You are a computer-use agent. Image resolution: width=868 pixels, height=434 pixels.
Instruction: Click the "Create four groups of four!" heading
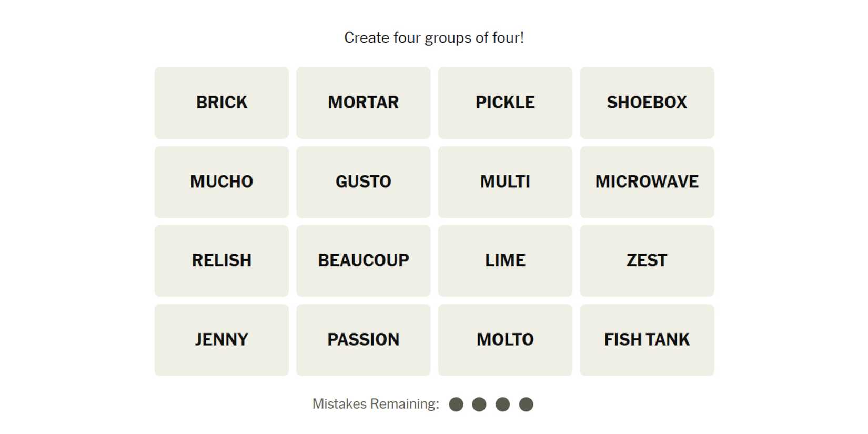click(x=434, y=38)
